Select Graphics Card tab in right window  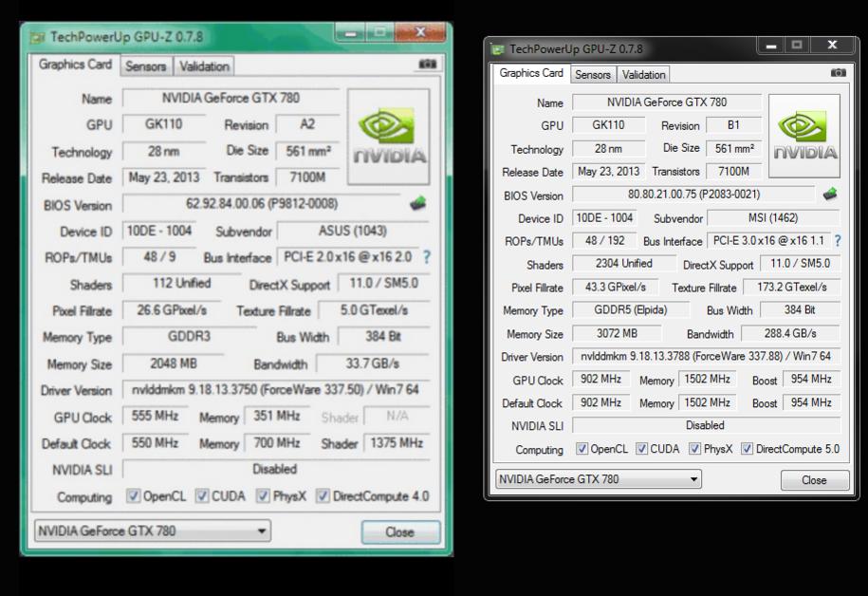[x=531, y=73]
